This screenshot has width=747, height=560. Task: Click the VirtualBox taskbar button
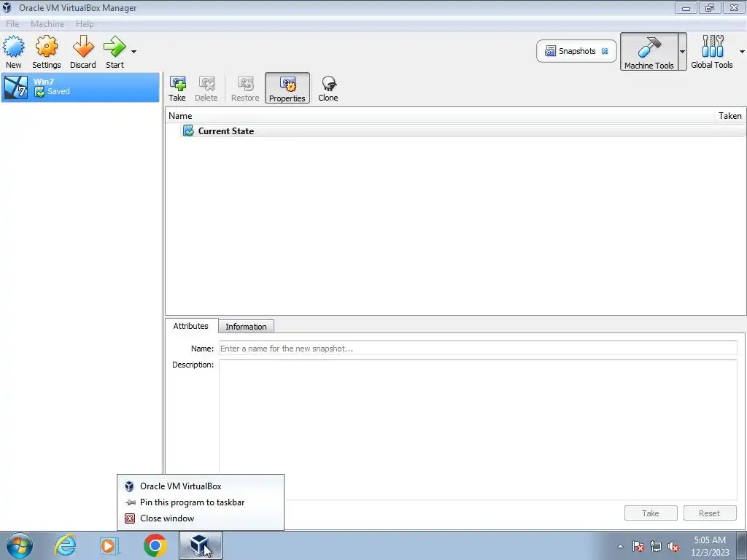200,545
